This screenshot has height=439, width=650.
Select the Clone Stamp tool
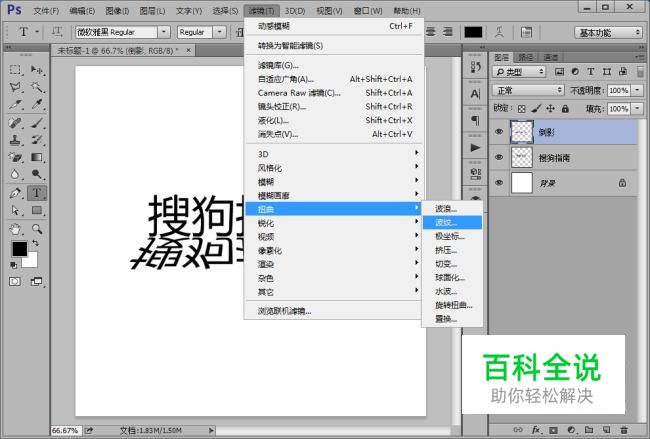coord(15,140)
